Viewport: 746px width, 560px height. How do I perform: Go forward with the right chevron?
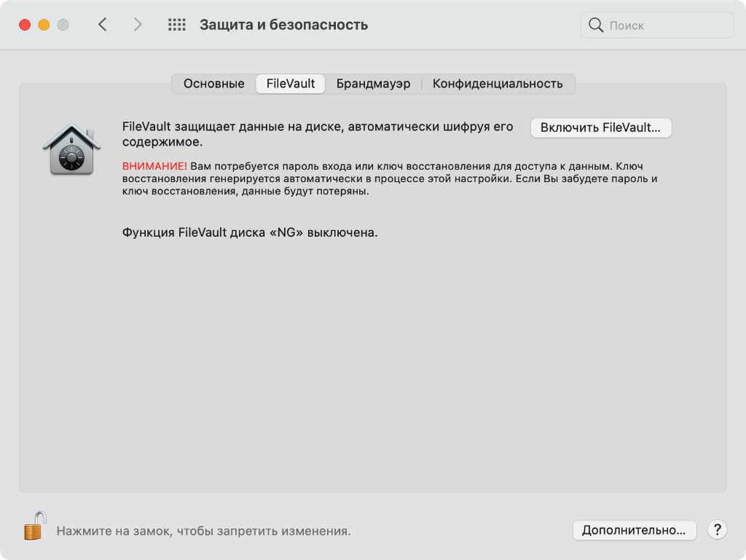click(138, 25)
